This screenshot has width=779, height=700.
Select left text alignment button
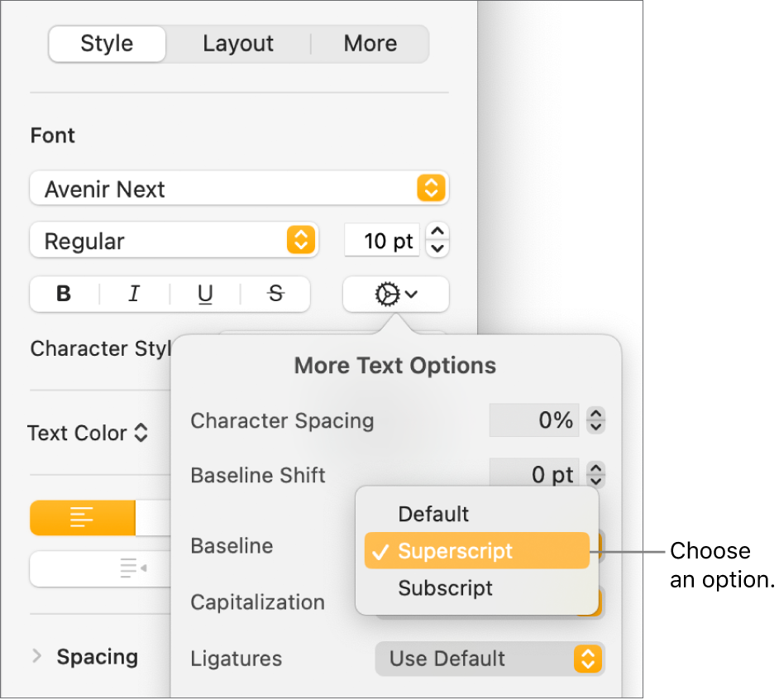tap(83, 518)
